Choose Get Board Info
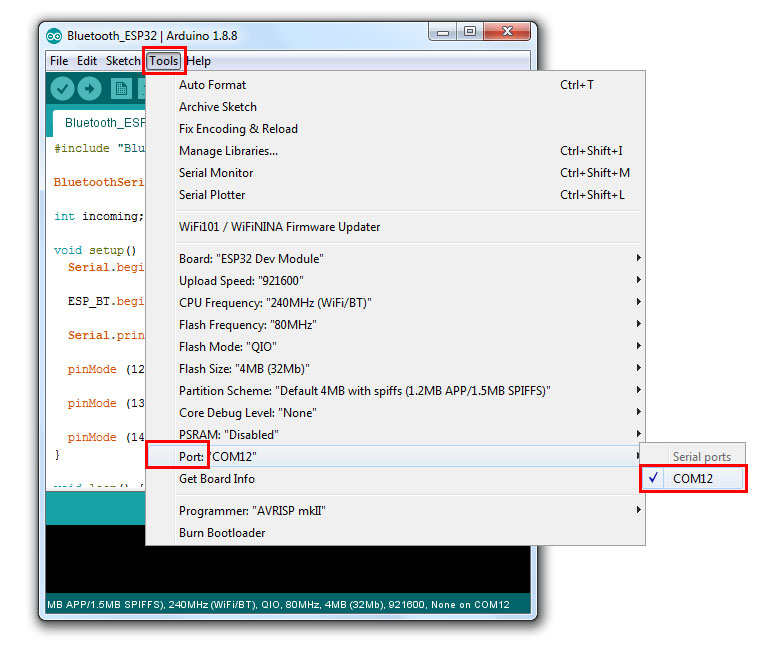 (395, 478)
